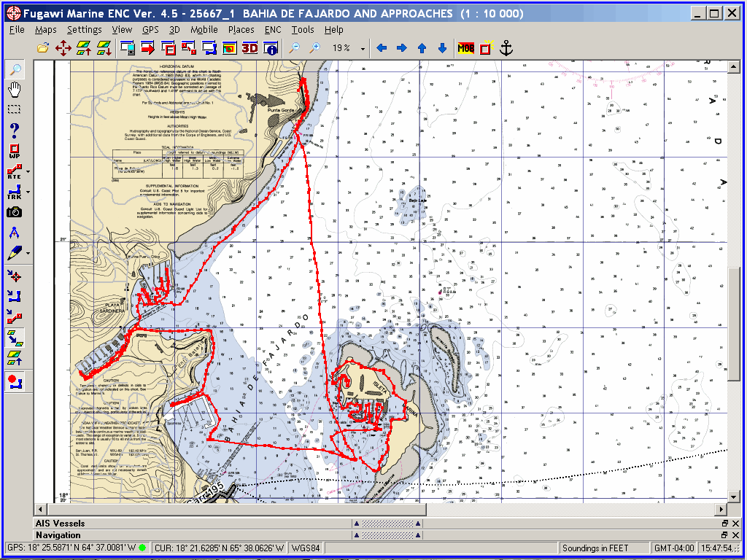
Task: Open a map with the folder icon
Action: 43,47
